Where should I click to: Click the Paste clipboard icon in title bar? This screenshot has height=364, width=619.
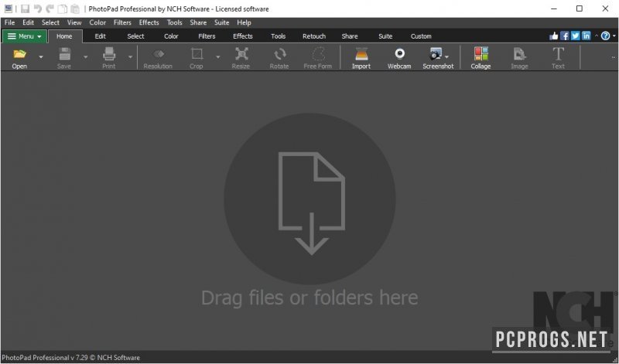coord(75,9)
